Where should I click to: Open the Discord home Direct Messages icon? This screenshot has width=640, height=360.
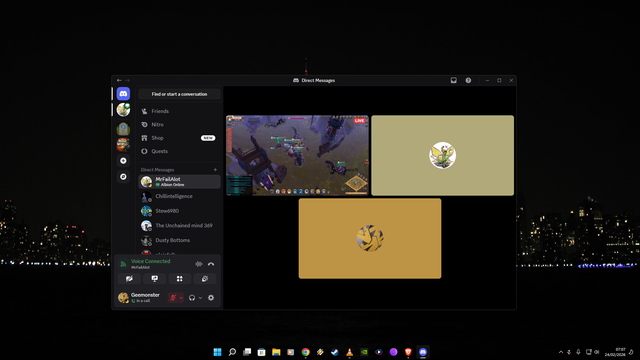click(123, 94)
